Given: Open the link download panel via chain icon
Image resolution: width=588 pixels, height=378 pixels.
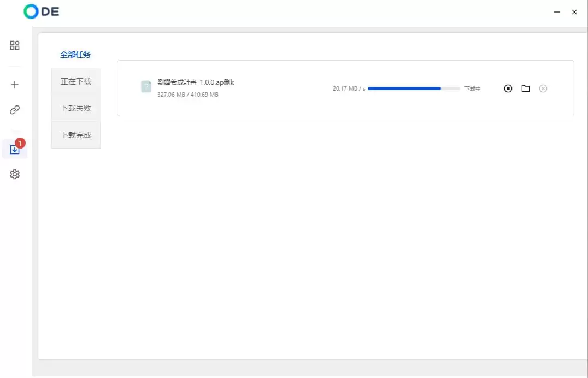Looking at the screenshot, I should [x=14, y=109].
